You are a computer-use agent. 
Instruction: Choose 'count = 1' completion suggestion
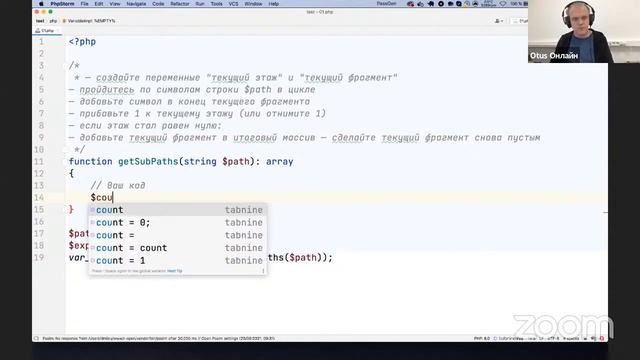pyautogui.click(x=177, y=260)
